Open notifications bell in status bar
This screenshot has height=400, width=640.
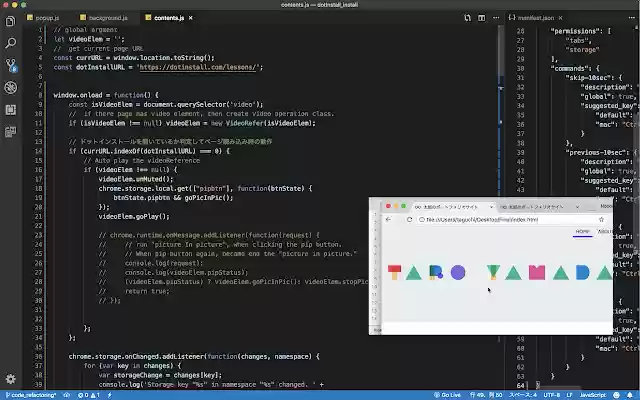(629, 395)
